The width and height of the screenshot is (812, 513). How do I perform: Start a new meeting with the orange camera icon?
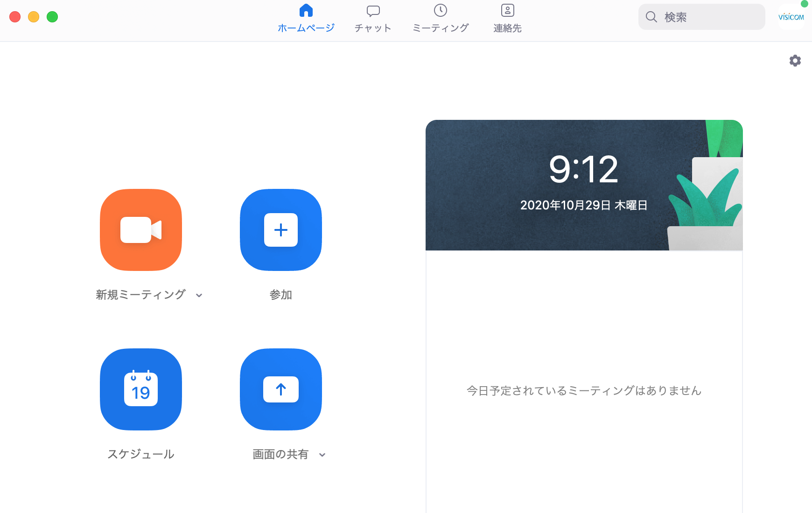(x=141, y=230)
